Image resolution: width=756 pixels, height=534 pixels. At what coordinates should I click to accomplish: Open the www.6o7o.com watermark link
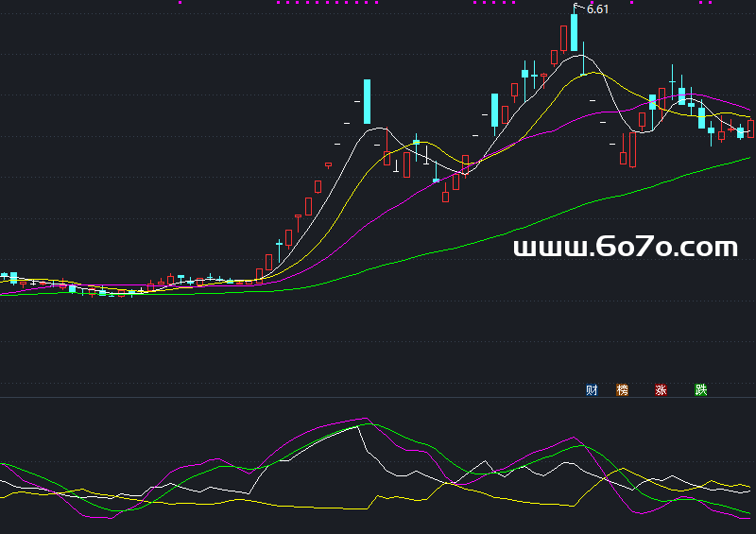(x=625, y=248)
